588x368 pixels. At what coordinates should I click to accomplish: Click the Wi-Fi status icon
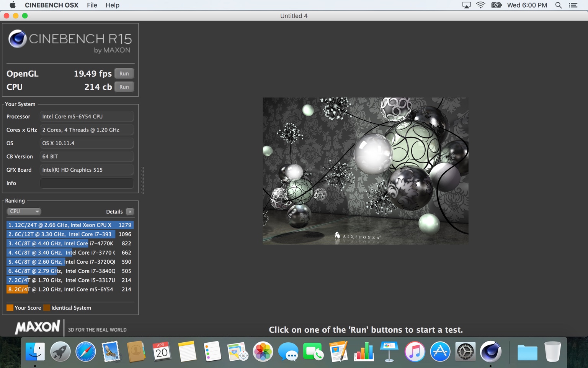pyautogui.click(x=480, y=5)
